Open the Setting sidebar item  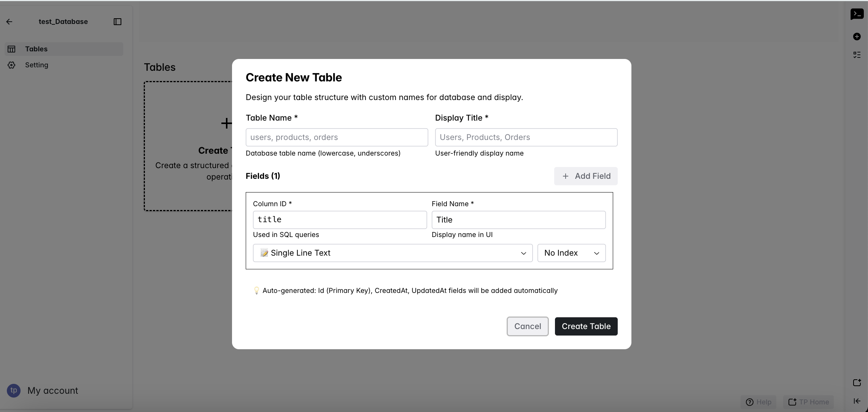tap(37, 65)
